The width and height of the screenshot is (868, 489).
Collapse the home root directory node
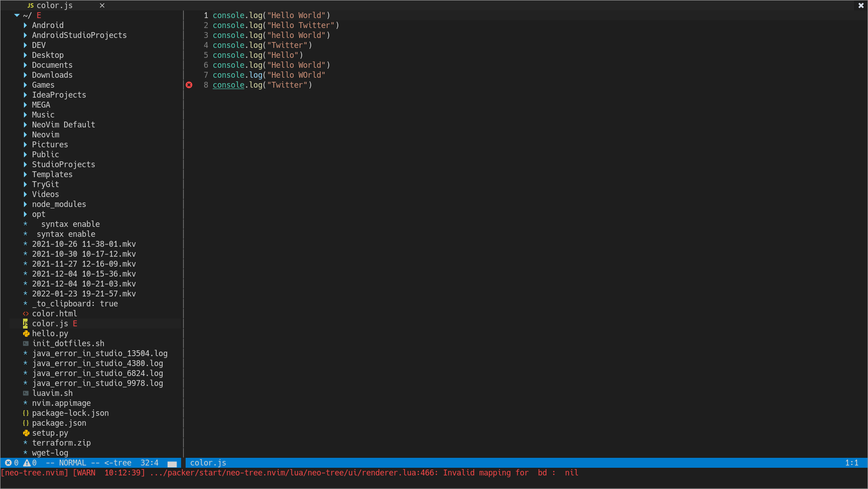pos(17,15)
